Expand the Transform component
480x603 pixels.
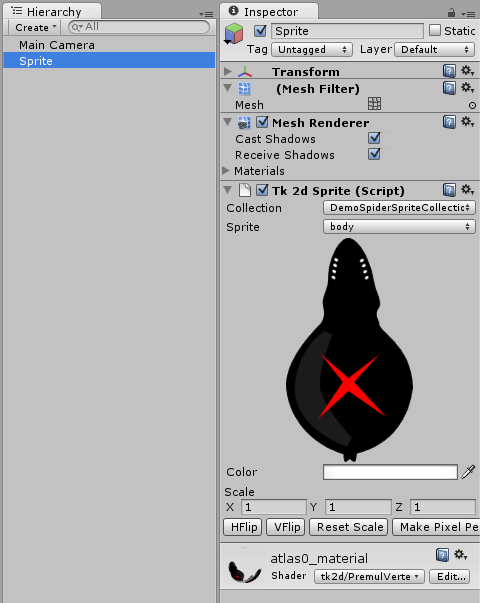click(228, 71)
